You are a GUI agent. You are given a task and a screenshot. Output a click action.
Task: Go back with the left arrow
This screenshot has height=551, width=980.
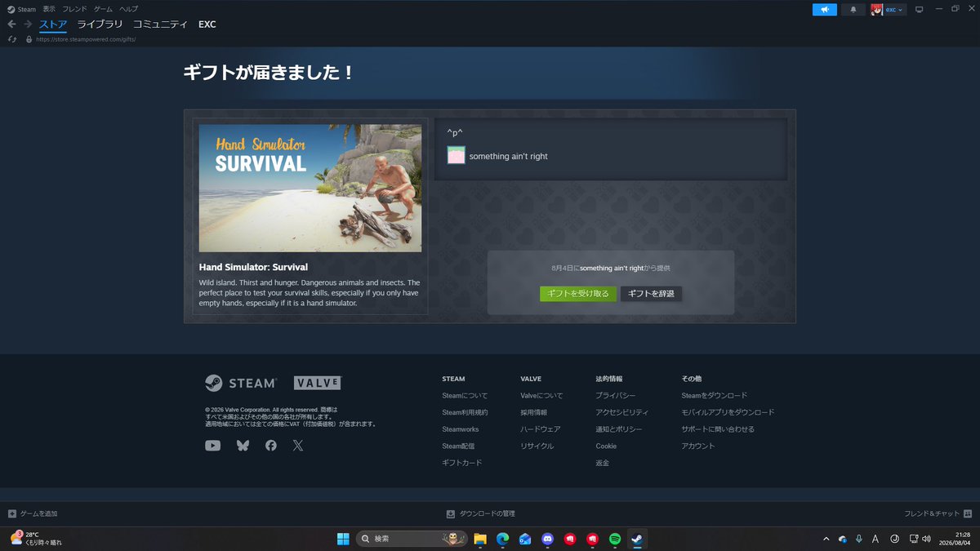pyautogui.click(x=11, y=24)
